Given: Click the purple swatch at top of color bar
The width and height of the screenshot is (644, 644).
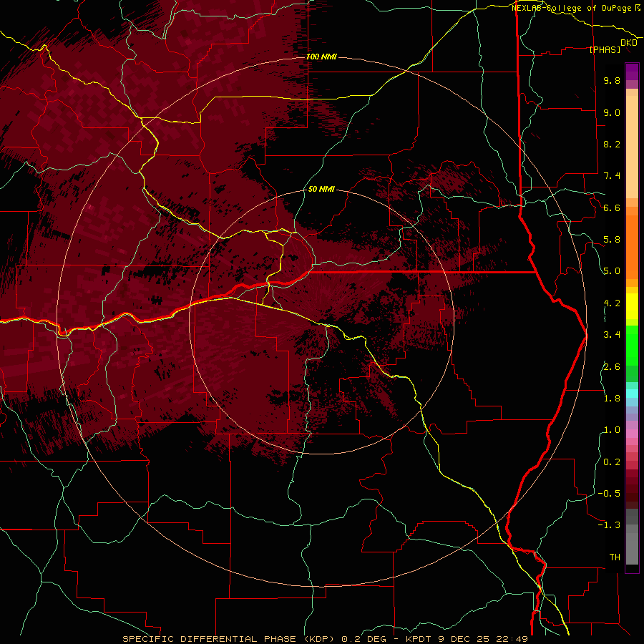Looking at the screenshot, I should pos(632,71).
